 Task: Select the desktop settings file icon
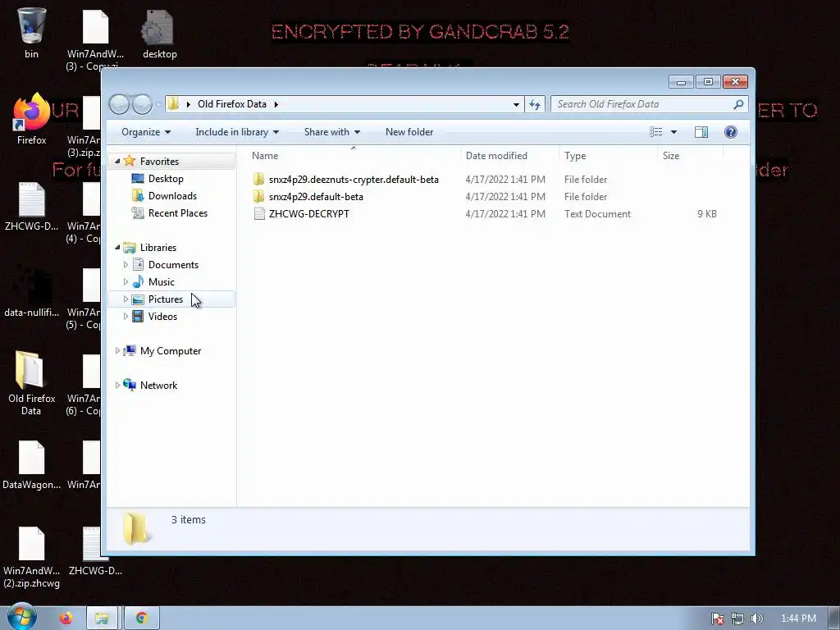[160, 33]
